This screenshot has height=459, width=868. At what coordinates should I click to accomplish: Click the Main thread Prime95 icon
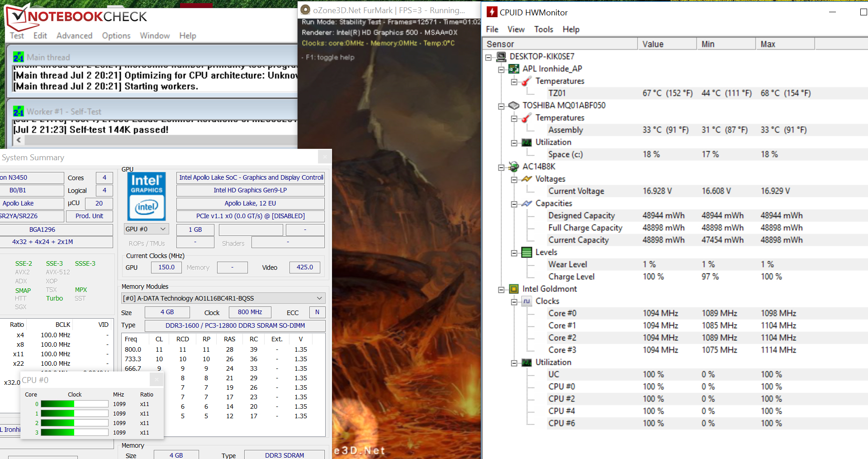point(19,57)
